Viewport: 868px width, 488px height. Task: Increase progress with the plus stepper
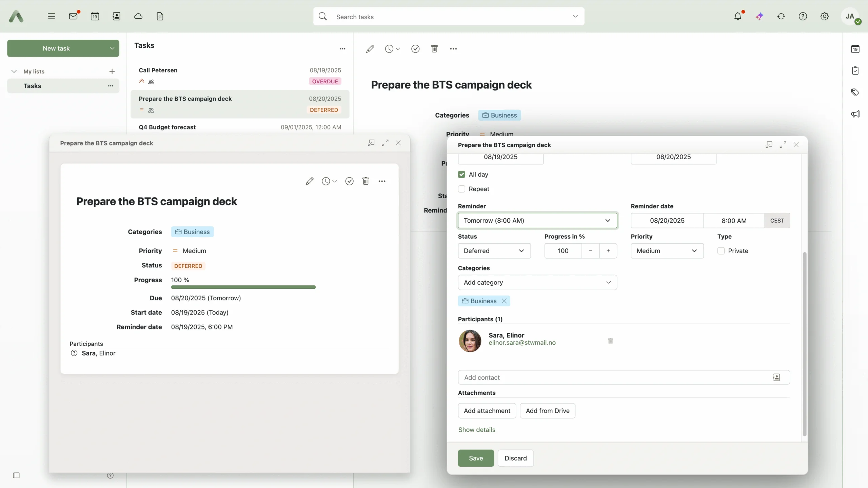tap(608, 251)
